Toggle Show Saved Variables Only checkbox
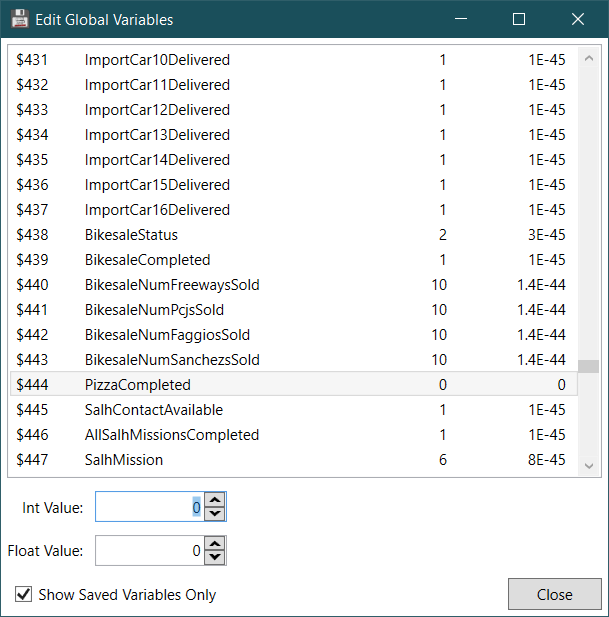The width and height of the screenshot is (609, 617). point(23,595)
